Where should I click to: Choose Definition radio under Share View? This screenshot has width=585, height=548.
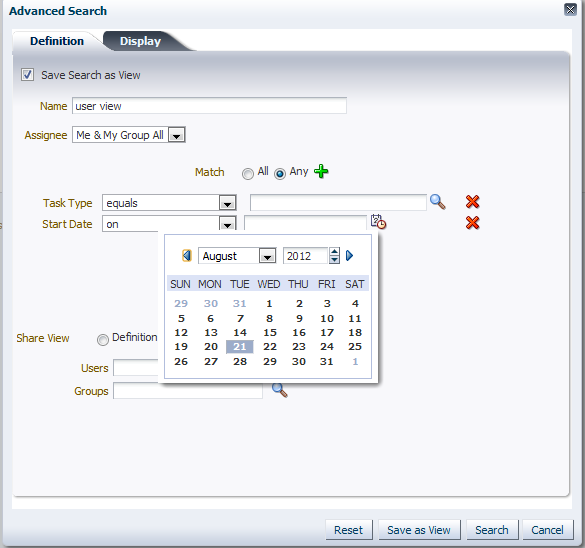pos(103,340)
